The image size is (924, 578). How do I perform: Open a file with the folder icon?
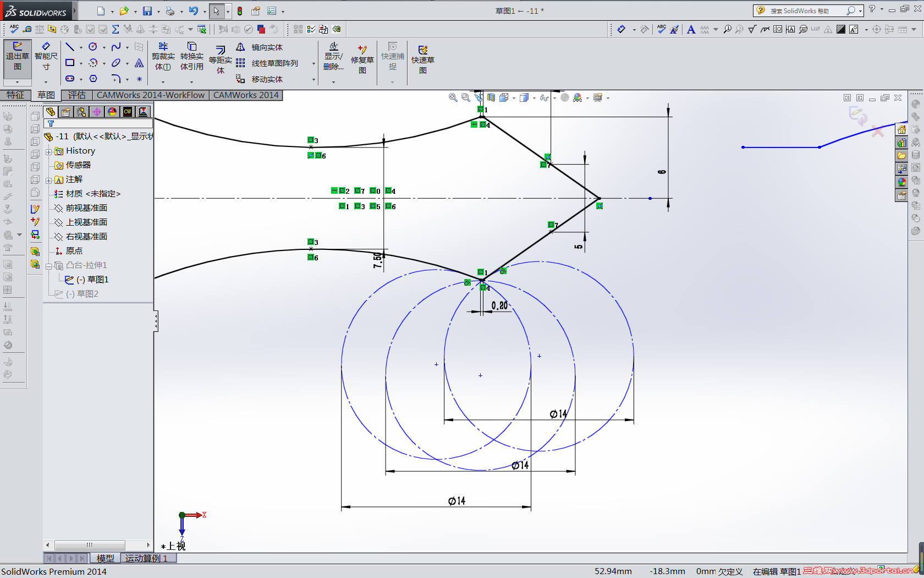click(124, 11)
